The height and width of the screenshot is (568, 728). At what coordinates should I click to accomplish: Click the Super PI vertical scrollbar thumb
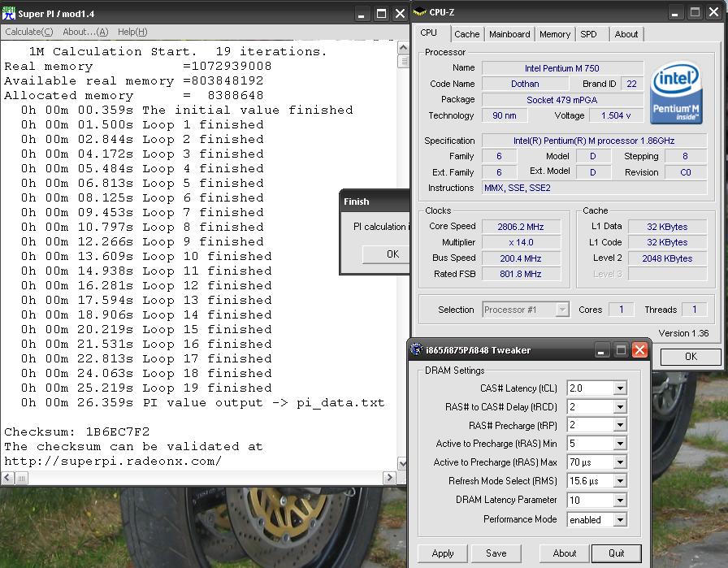pos(403,61)
